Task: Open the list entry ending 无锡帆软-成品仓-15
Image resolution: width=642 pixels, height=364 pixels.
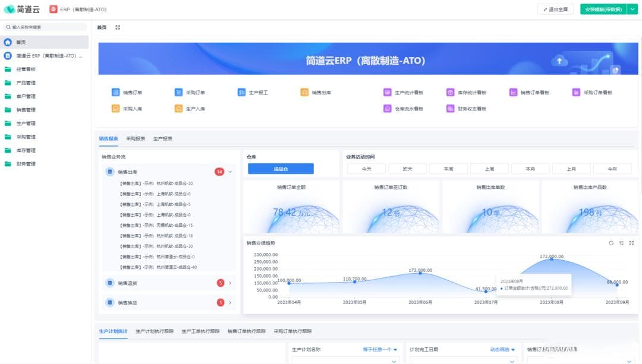Action: pyautogui.click(x=156, y=226)
